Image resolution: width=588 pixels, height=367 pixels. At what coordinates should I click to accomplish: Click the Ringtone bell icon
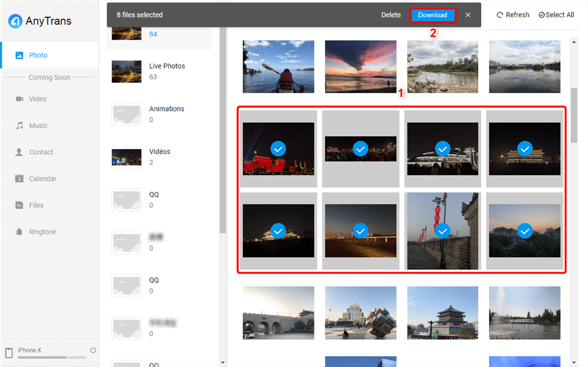[19, 232]
